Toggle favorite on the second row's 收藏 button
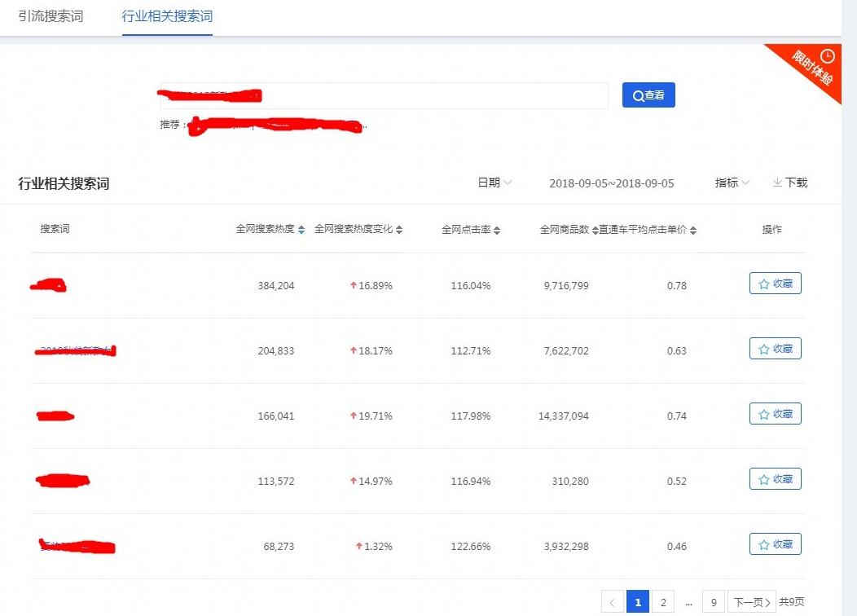This screenshot has width=857, height=616. pyautogui.click(x=775, y=348)
